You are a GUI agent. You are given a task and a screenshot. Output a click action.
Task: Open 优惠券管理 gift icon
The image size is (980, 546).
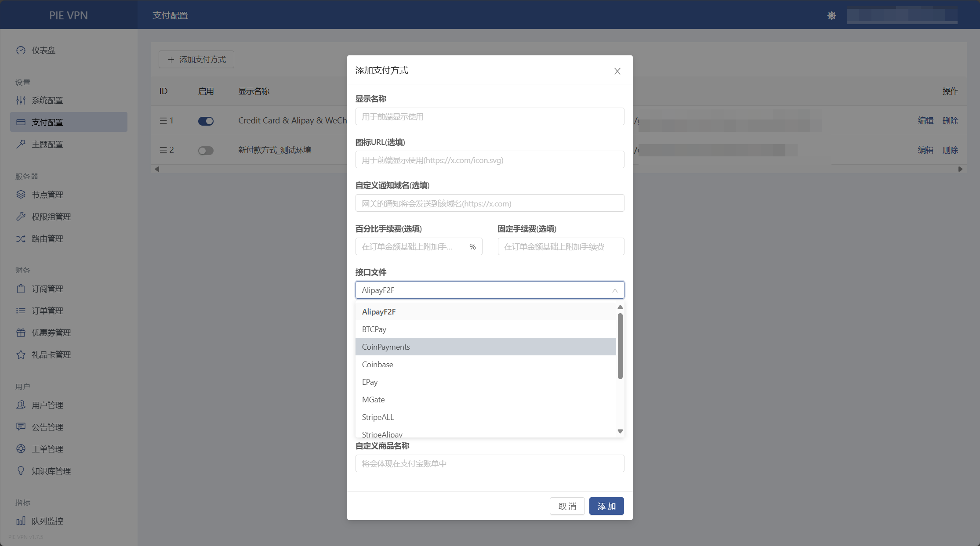pos(21,333)
